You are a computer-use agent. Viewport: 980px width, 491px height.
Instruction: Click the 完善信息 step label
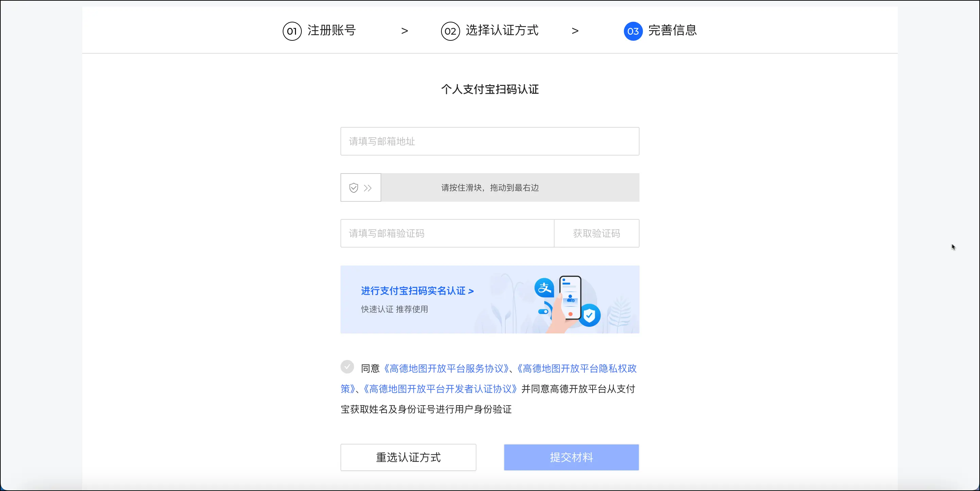[672, 31]
